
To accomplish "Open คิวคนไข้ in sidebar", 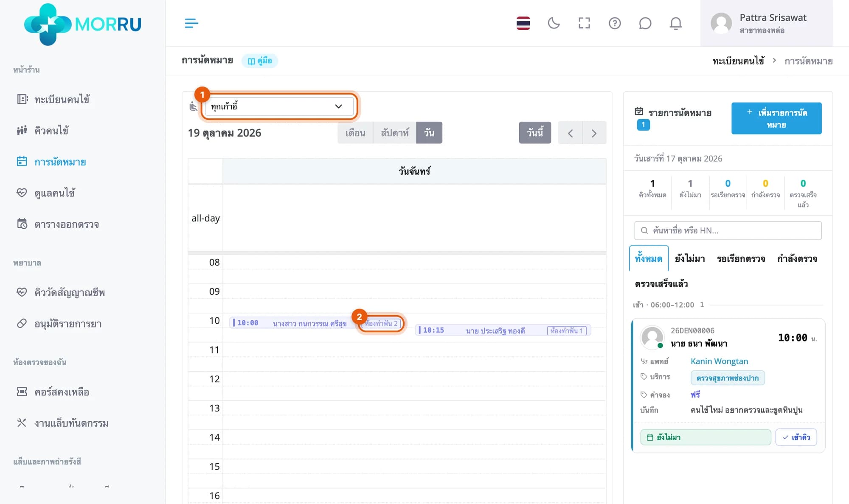I will tap(51, 130).
